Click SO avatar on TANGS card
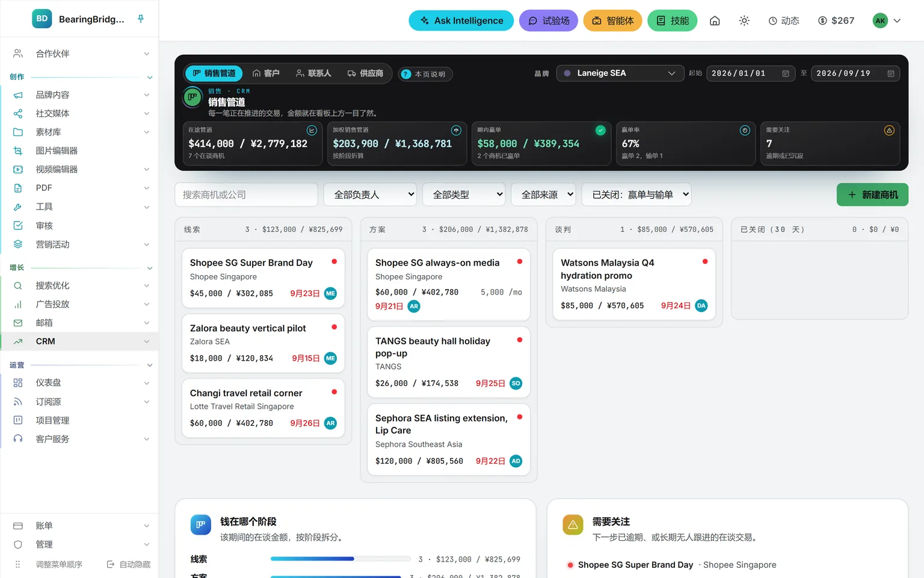The width and height of the screenshot is (924, 578). coord(516,384)
